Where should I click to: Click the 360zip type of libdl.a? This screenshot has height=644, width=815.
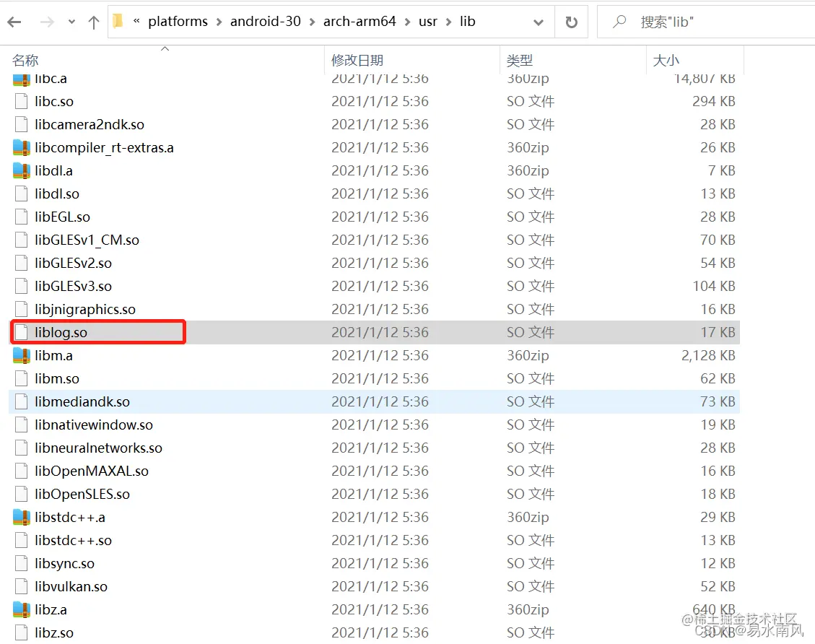(x=528, y=170)
